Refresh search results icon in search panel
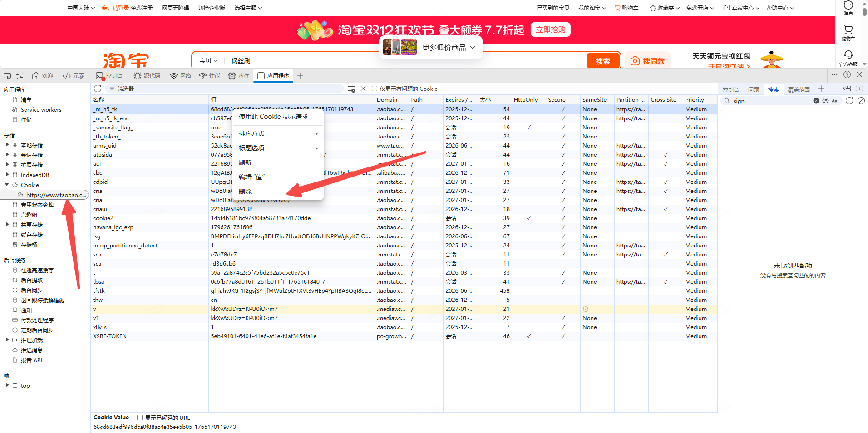 pyautogui.click(x=849, y=101)
